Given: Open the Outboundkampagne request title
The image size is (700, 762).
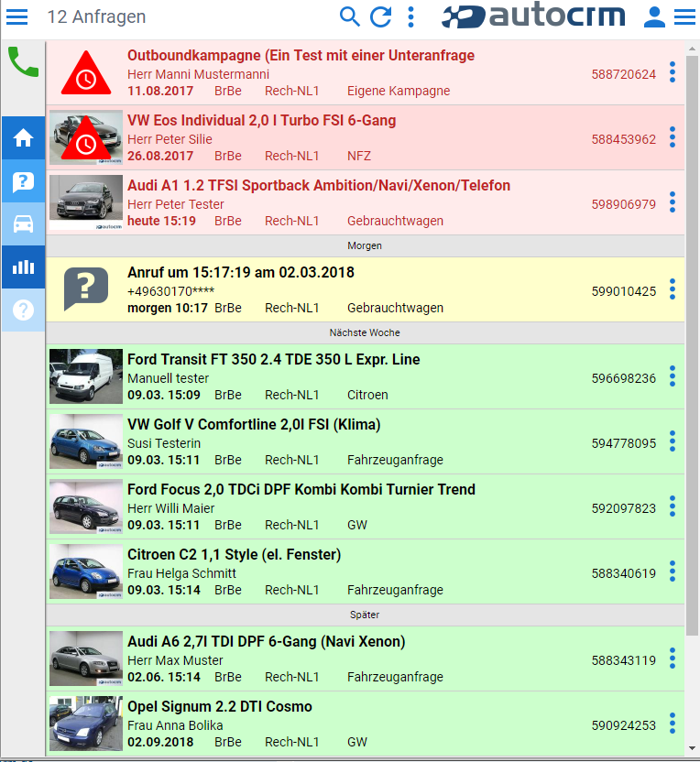Looking at the screenshot, I should point(301,55).
